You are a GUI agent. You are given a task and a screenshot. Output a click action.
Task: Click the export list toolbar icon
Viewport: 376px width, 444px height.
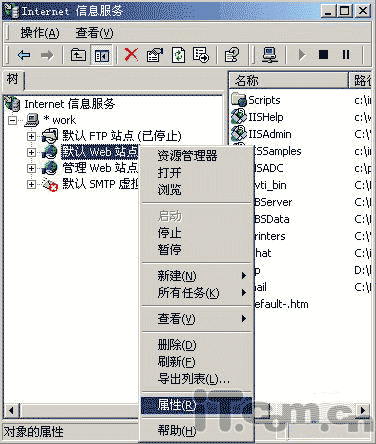click(x=201, y=54)
